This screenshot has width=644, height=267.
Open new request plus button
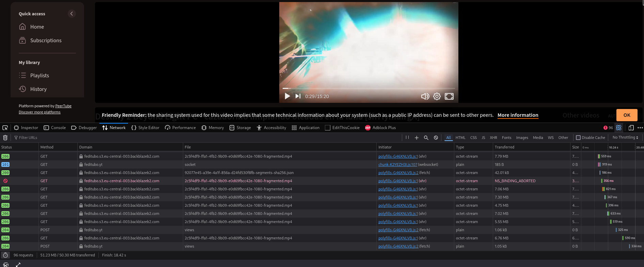tap(417, 138)
